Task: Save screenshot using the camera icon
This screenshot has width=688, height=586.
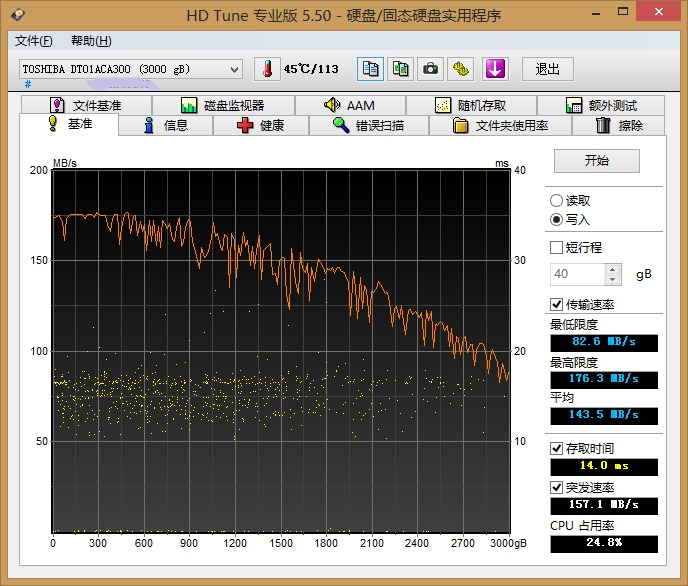Action: 430,69
